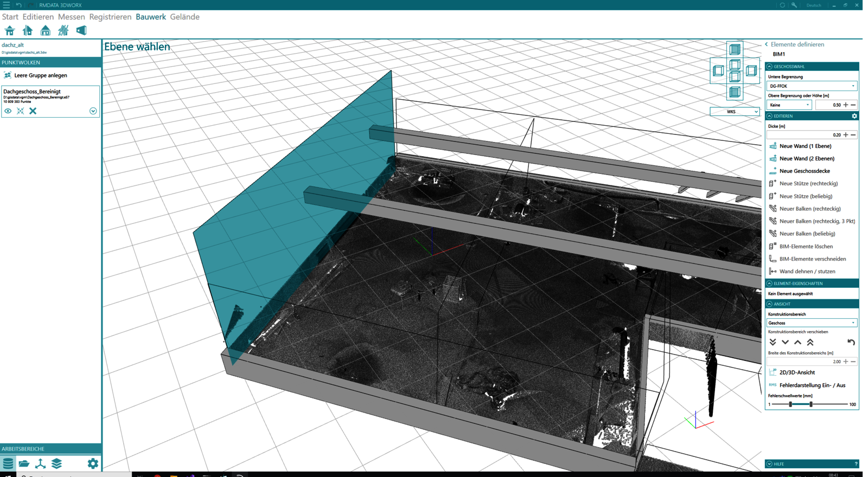The image size is (868, 477).
Task: Select the house with windows tool icon
Action: (46, 30)
